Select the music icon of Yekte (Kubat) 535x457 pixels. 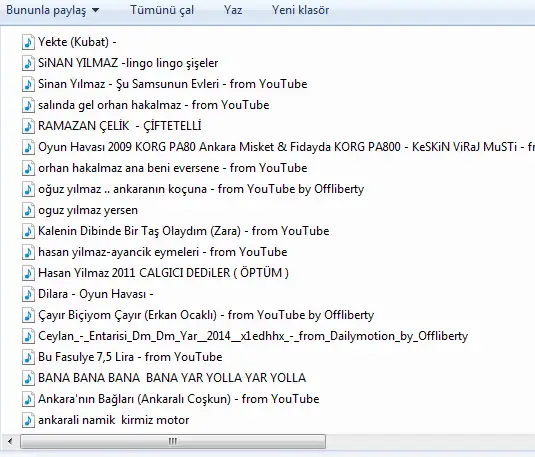click(28, 42)
